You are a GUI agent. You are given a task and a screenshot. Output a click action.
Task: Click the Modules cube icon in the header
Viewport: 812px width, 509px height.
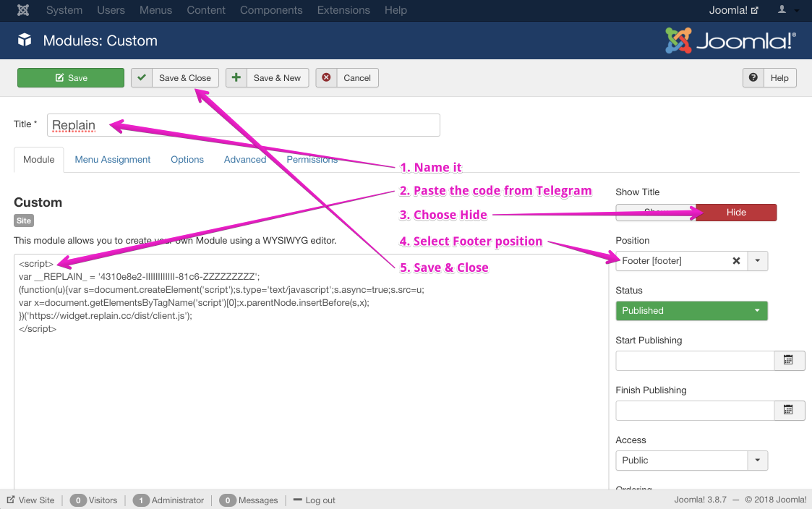pyautogui.click(x=25, y=40)
